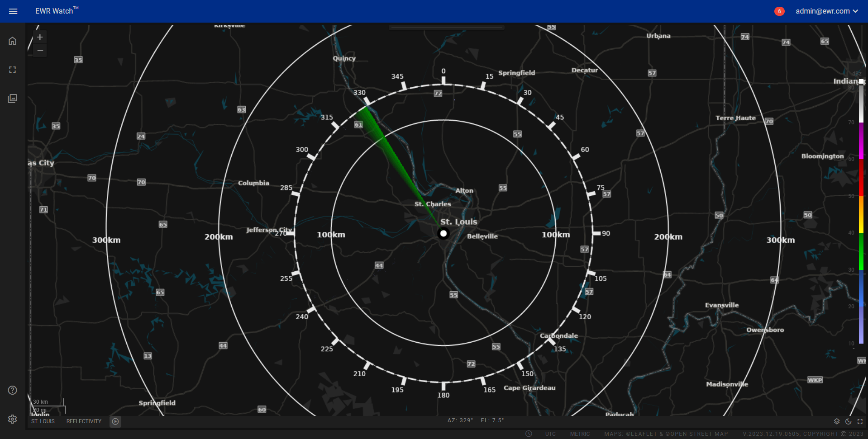Click the EL: 7.5° readout

[x=492, y=420]
